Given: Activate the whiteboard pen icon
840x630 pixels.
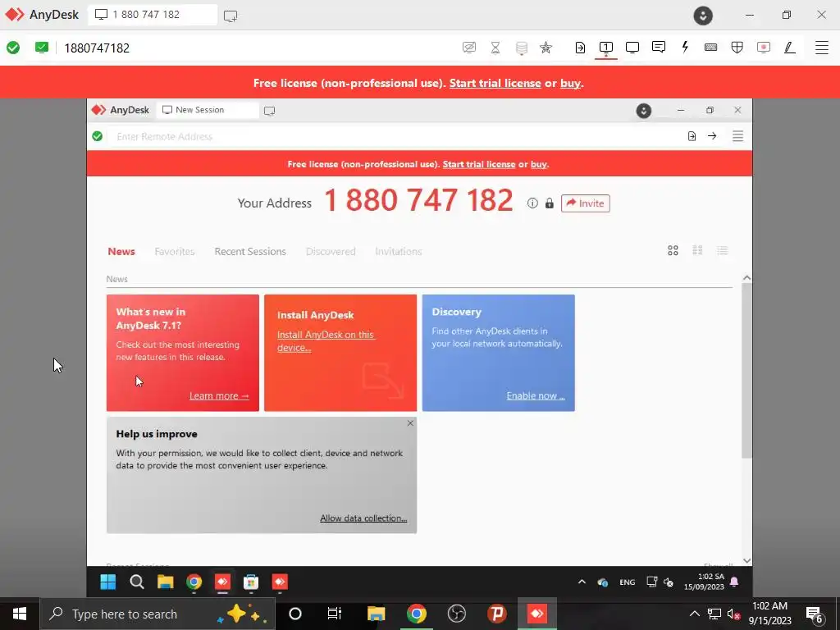Looking at the screenshot, I should coord(790,48).
